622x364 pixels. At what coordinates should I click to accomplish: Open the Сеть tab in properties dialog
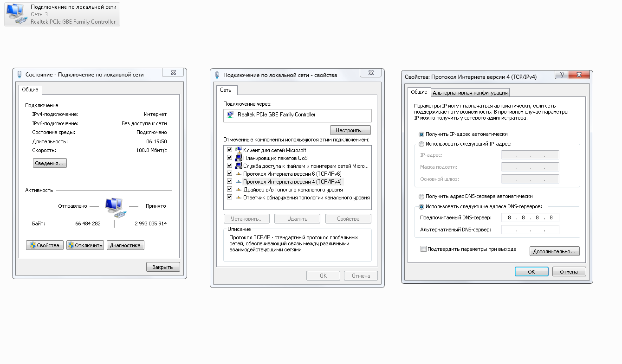coord(226,90)
